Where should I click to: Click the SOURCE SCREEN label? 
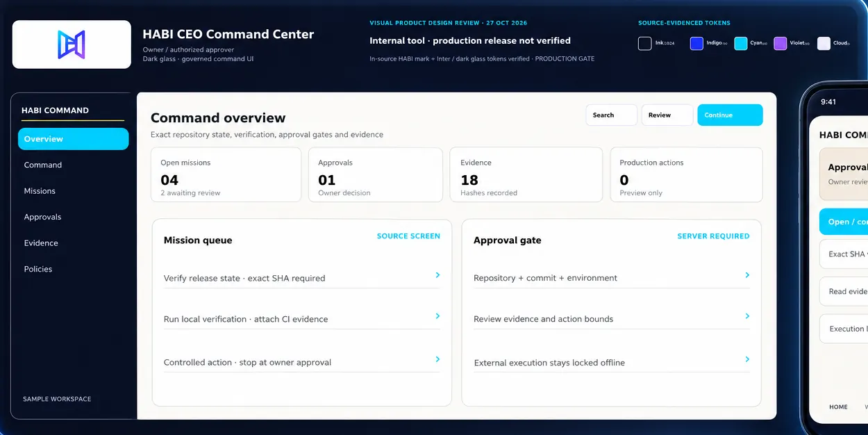408,236
